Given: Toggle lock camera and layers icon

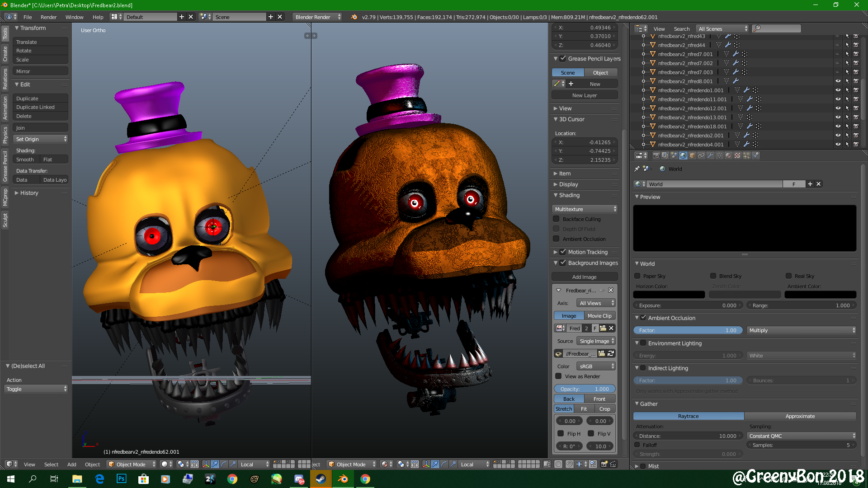Looking at the screenshot, I should 547,464.
